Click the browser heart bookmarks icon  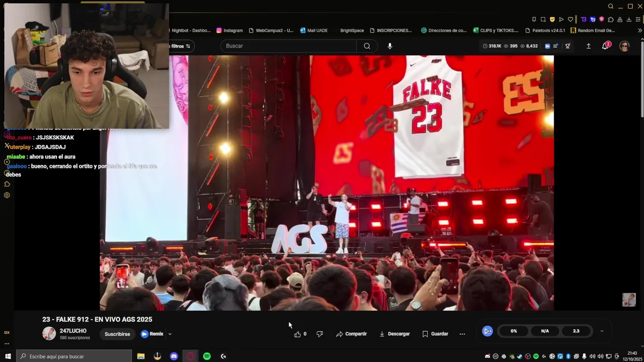570,20
